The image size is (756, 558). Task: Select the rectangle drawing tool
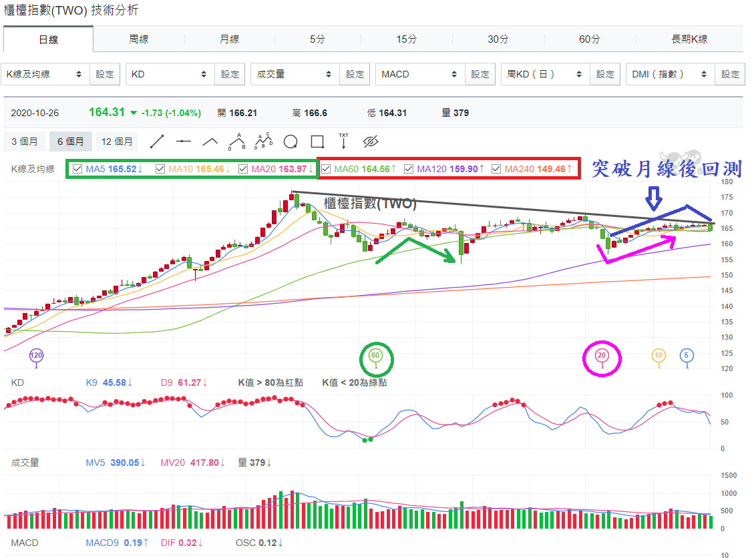click(317, 142)
